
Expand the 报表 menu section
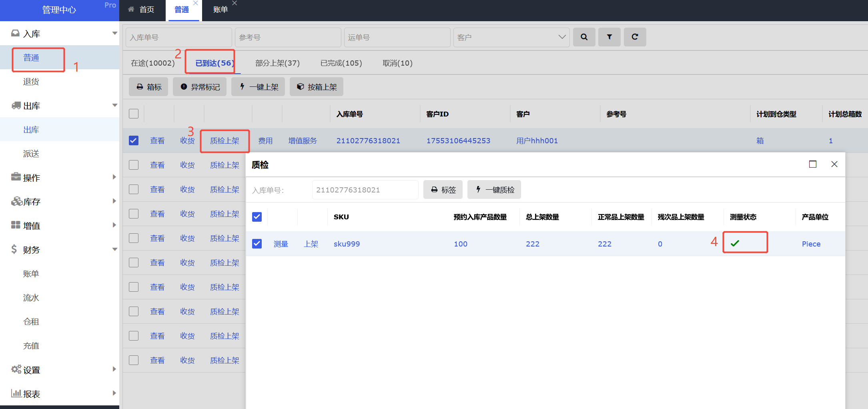click(x=115, y=393)
